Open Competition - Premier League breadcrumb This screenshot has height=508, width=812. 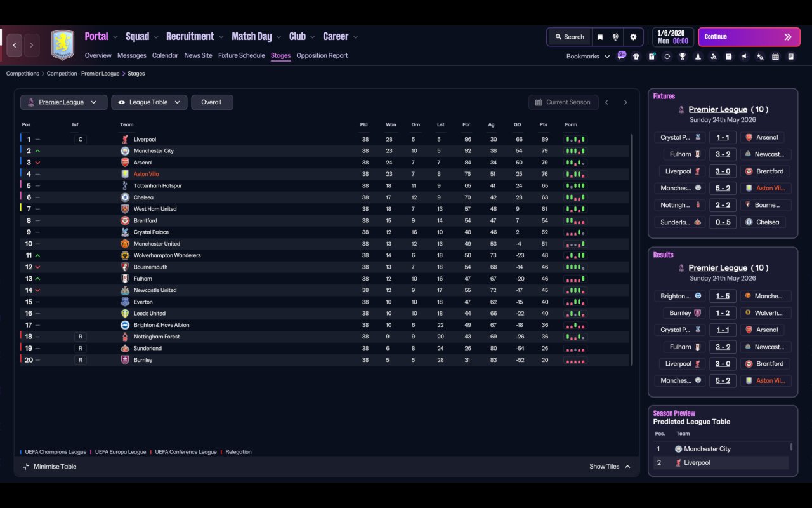83,74
